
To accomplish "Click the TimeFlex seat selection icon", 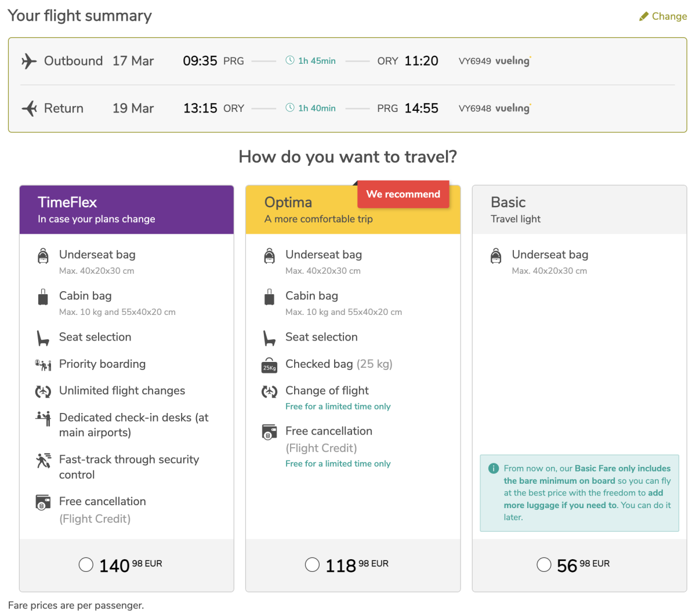I will (43, 338).
